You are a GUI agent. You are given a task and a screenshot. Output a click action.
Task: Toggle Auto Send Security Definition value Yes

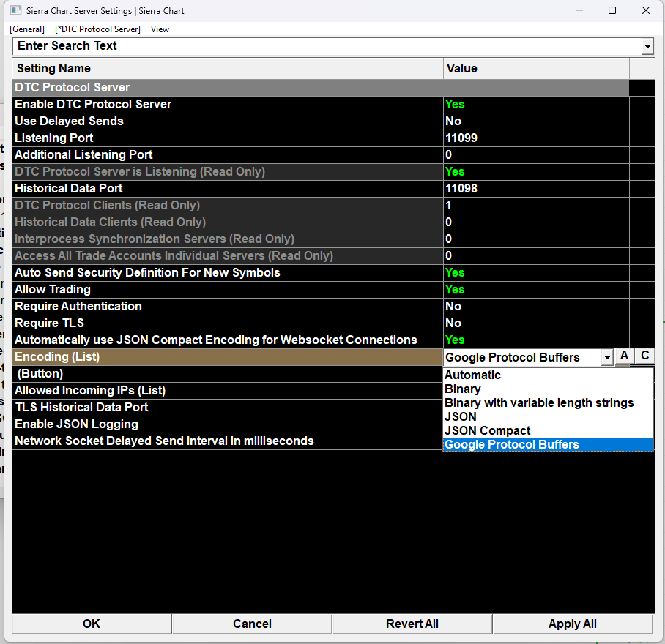pos(536,272)
